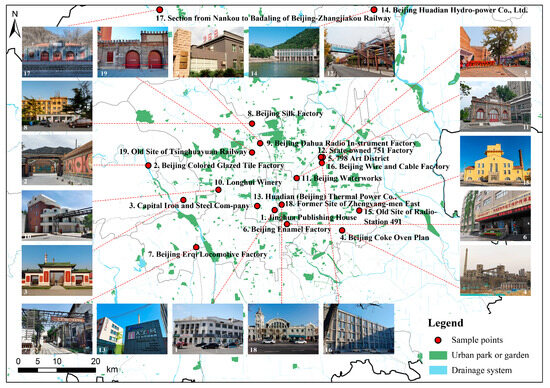This screenshot has height=388, width=550.
Task: Click the label '13. Huadian (Beijing) Thermal Power Co.'
Action: 325,196
